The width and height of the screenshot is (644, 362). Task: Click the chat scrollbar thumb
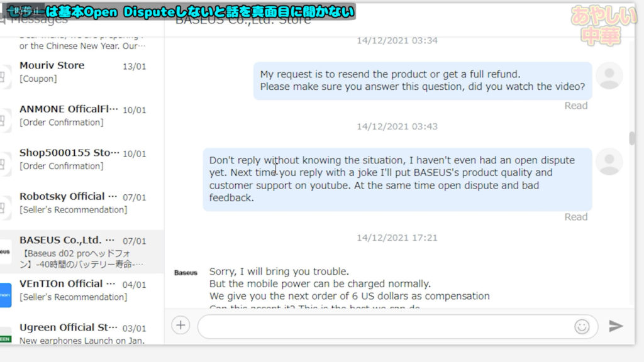click(x=631, y=138)
